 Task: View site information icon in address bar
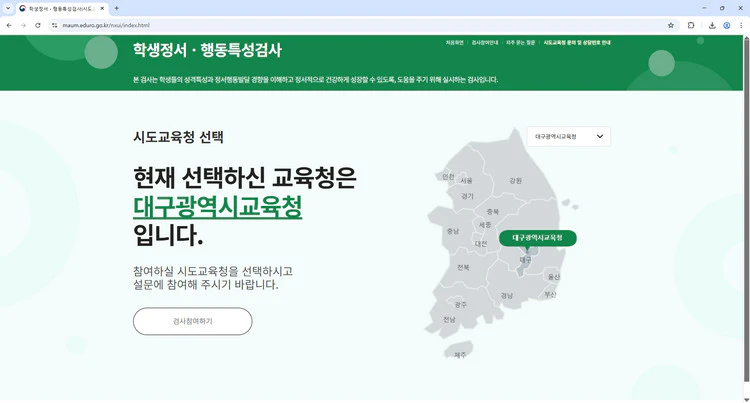(x=55, y=25)
